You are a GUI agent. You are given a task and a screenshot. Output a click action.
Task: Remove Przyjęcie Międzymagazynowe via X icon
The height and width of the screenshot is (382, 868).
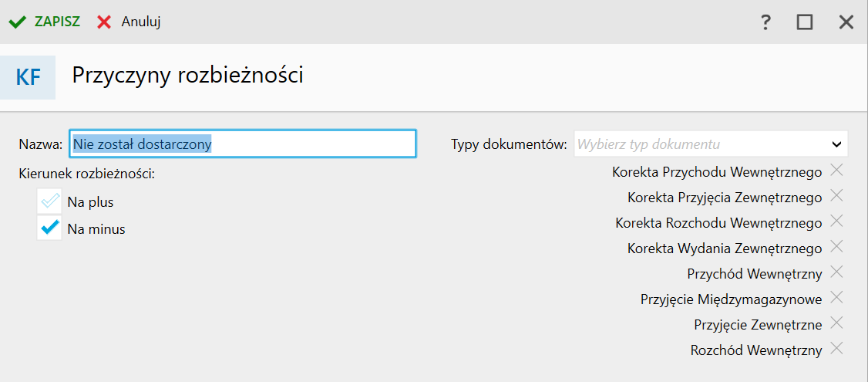coord(836,298)
